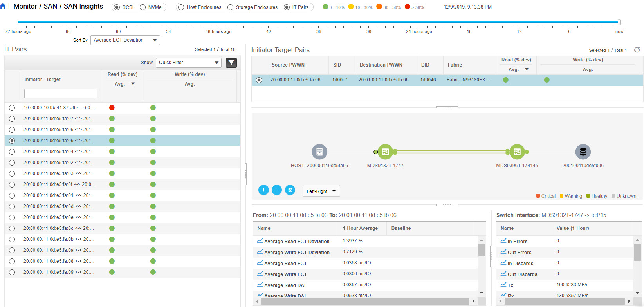Image resolution: width=644 pixels, height=307 pixels.
Task: Select radio for 20:00:00:11:0d:e5:fa:05 pair
Action: point(12,130)
